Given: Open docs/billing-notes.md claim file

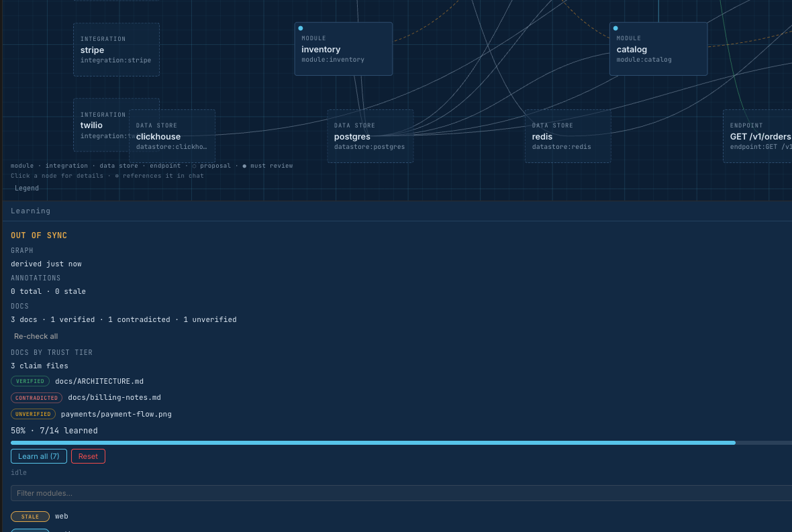Looking at the screenshot, I should (114, 397).
